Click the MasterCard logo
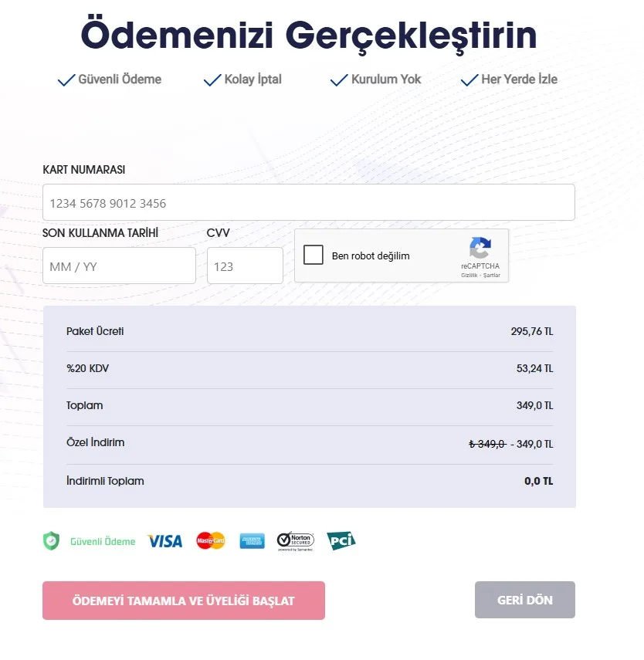The width and height of the screenshot is (644, 660). [x=210, y=540]
